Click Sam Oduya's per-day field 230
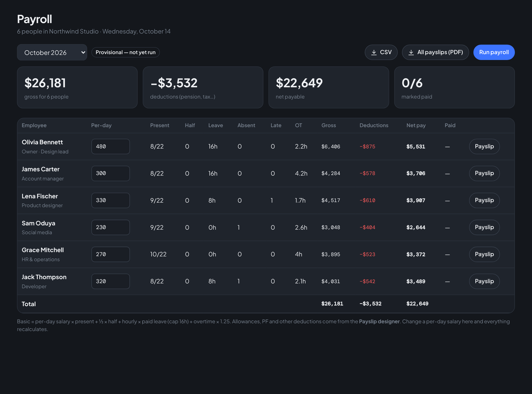 [110, 227]
